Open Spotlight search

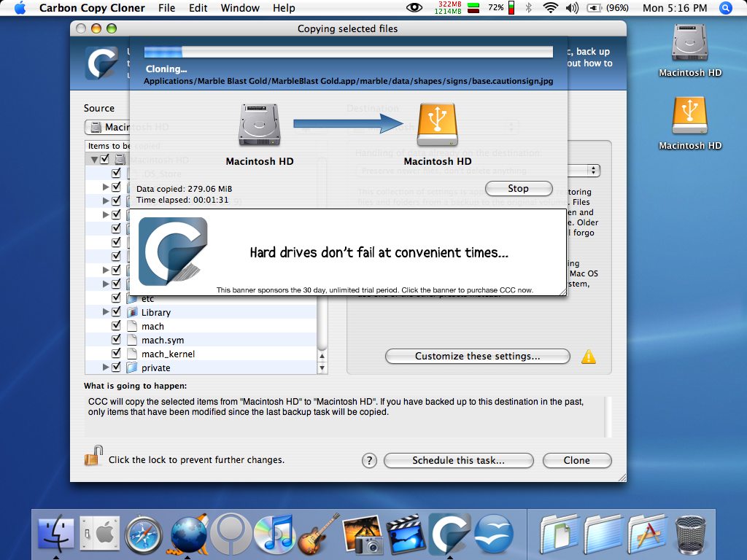pyautogui.click(x=726, y=7)
